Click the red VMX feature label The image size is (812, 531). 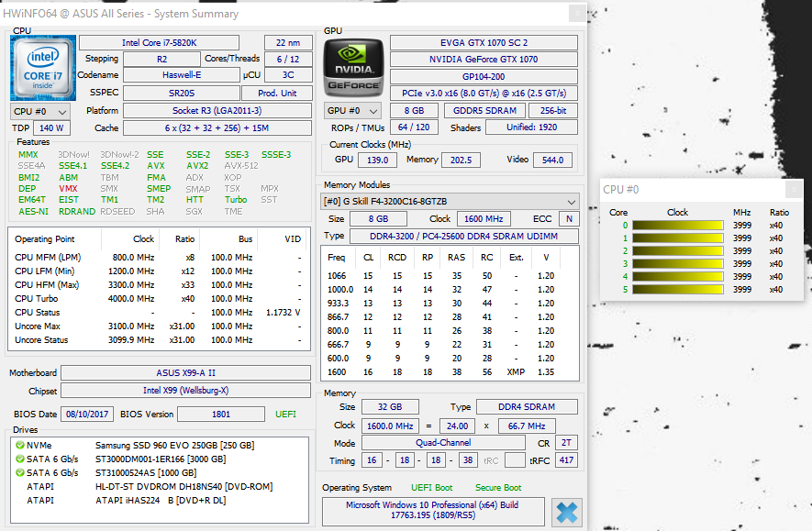point(69,188)
